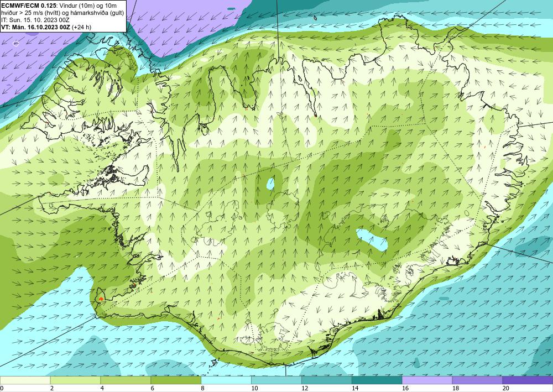Click the legend scale label "10"
The width and height of the screenshot is (553, 392).
click(254, 389)
